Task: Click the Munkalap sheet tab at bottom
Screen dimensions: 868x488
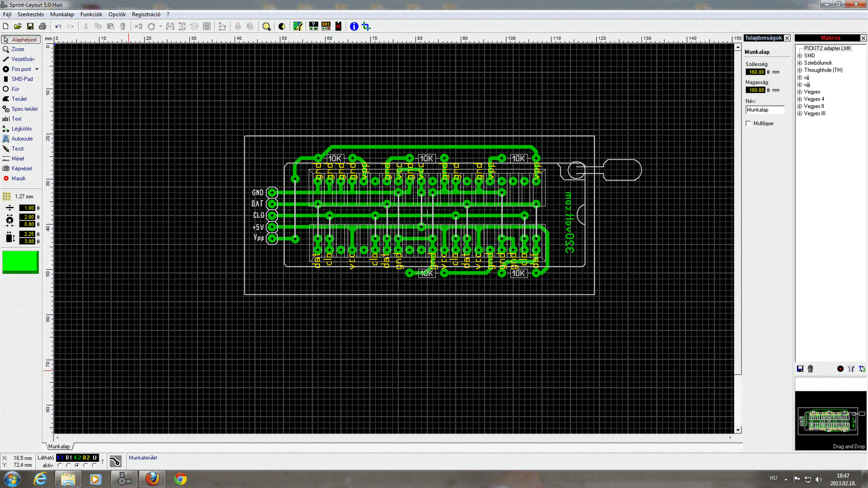Action: 59,447
